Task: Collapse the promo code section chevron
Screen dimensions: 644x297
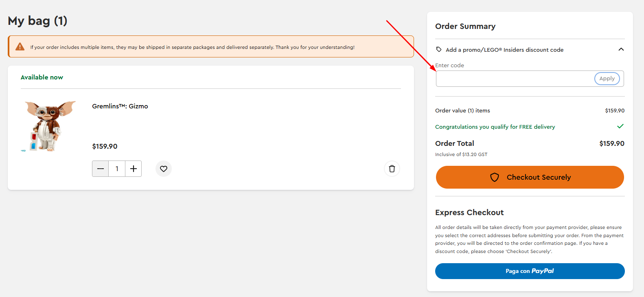Action: pos(621,49)
